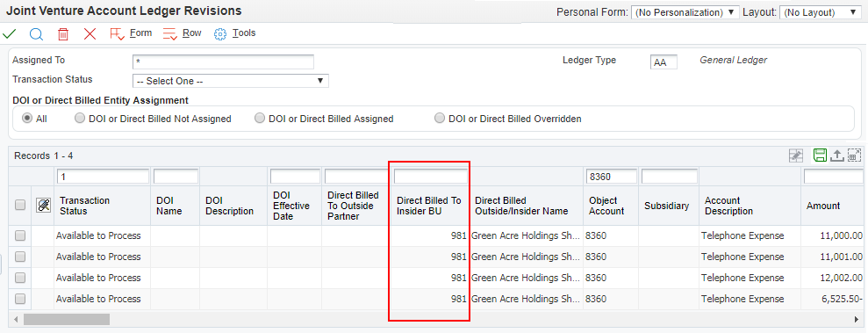Click the red Cancel X icon

point(90,33)
